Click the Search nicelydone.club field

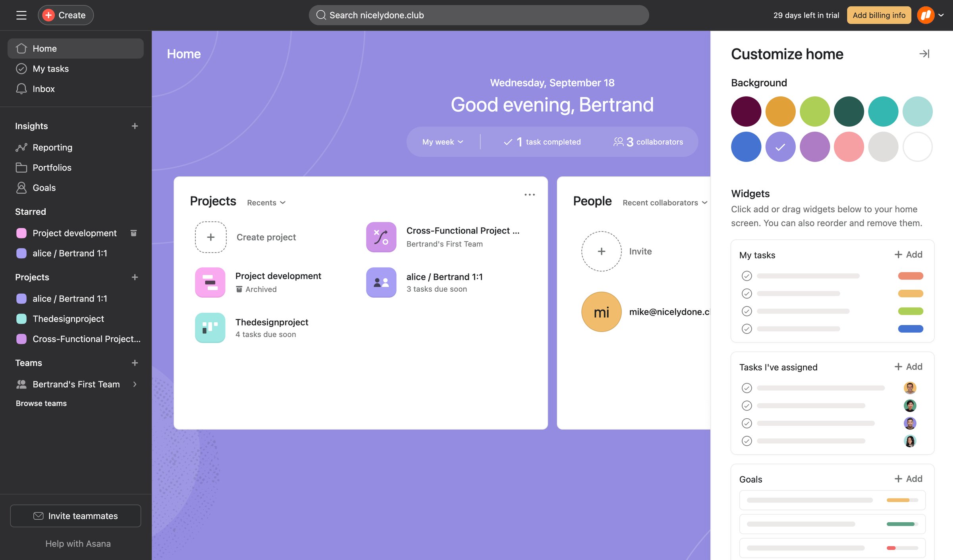(x=479, y=15)
